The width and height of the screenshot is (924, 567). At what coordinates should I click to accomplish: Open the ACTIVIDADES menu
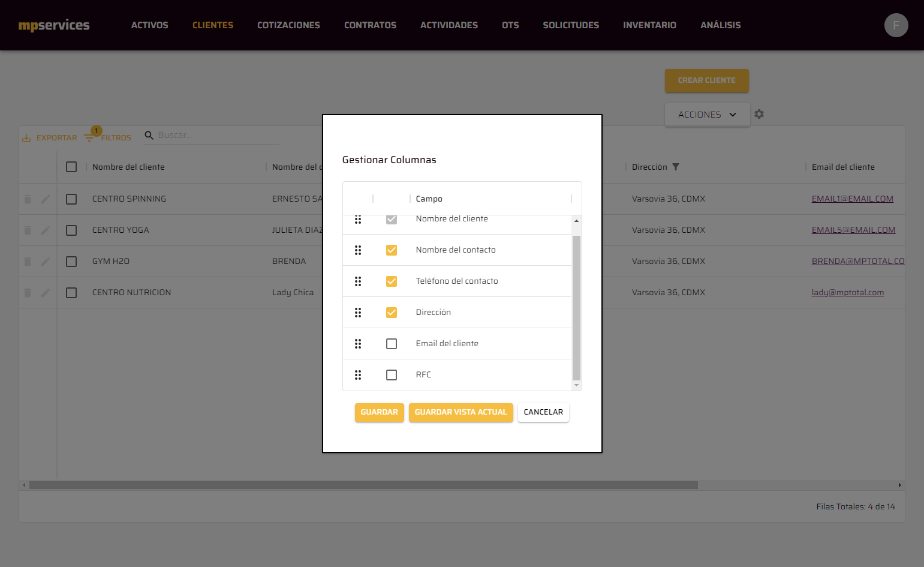coord(449,25)
